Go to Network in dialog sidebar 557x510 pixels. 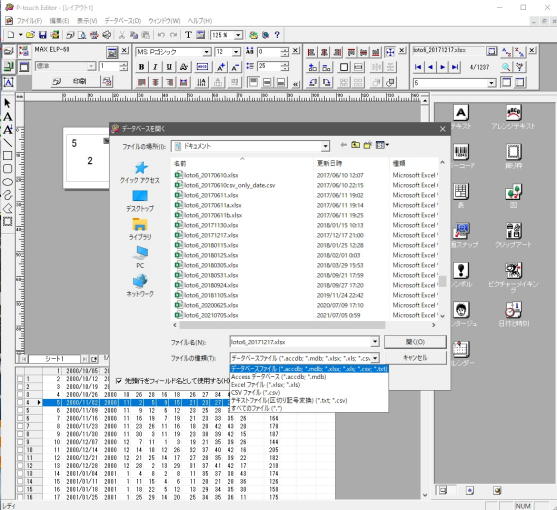coord(140,286)
